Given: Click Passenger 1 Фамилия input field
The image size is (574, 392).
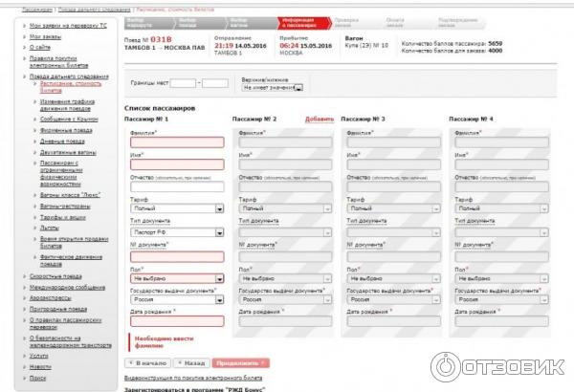Looking at the screenshot, I should tap(175, 142).
